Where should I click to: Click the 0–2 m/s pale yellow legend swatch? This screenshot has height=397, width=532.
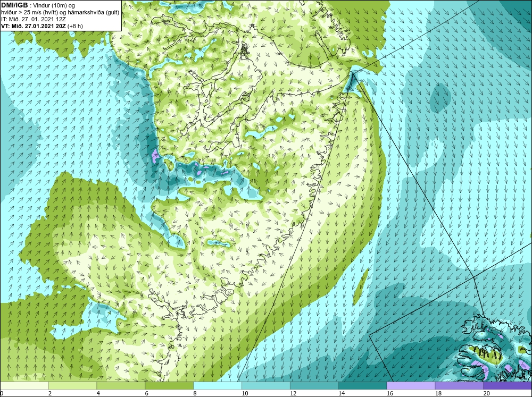pyautogui.click(x=24, y=385)
